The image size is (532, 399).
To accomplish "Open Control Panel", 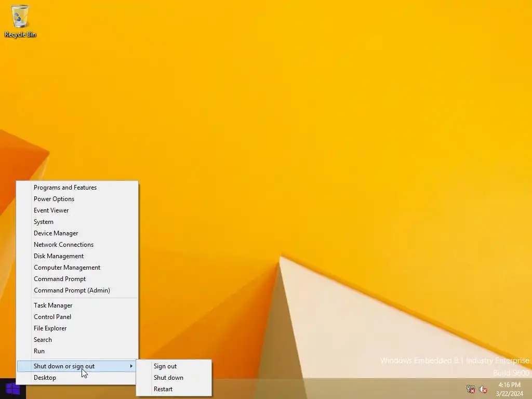I will [77, 317].
